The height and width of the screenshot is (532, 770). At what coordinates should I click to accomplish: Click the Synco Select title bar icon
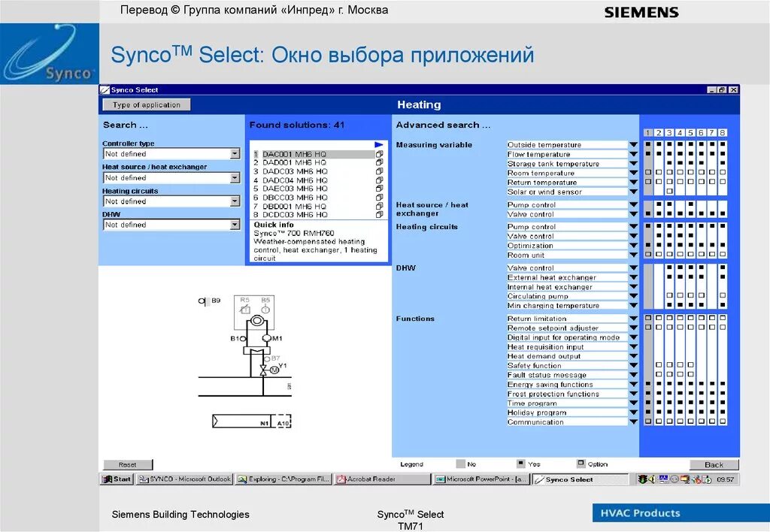(105, 90)
